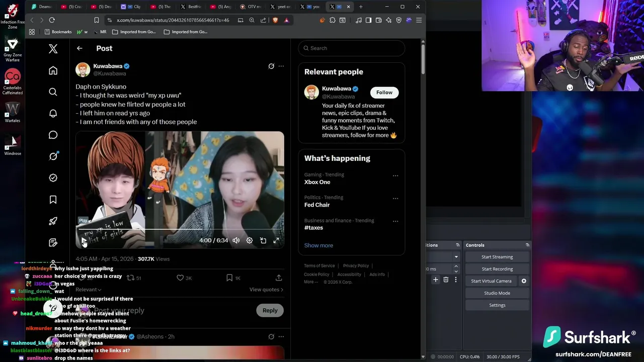The height and width of the screenshot is (362, 644).
Task: Open View quotes link
Action: (x=266, y=290)
